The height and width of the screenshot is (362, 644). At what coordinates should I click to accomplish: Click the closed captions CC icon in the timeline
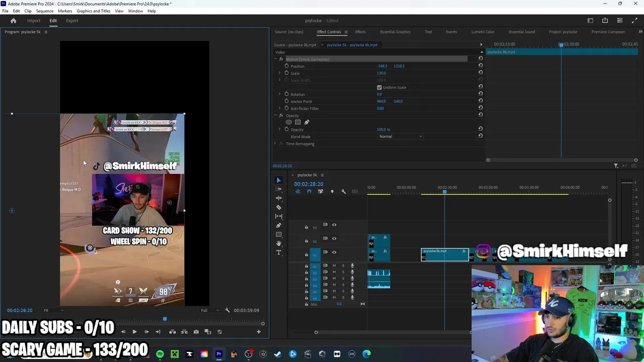click(355, 192)
